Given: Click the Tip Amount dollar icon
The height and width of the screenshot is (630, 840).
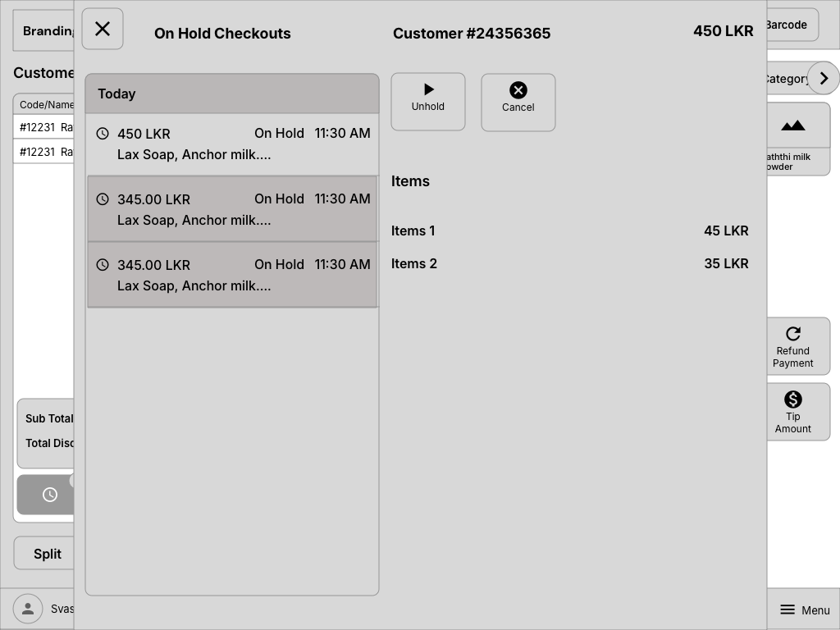Looking at the screenshot, I should click(792, 399).
